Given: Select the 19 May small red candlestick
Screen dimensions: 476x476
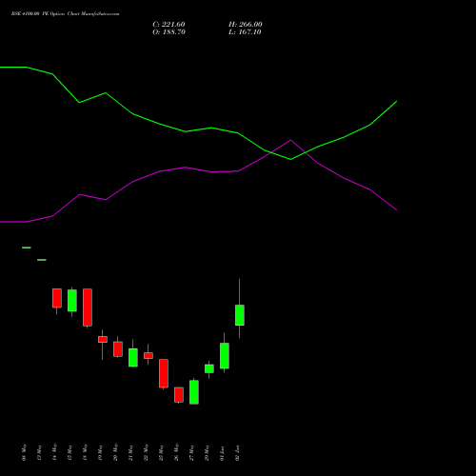Looking at the screenshot, I should click(x=103, y=339).
